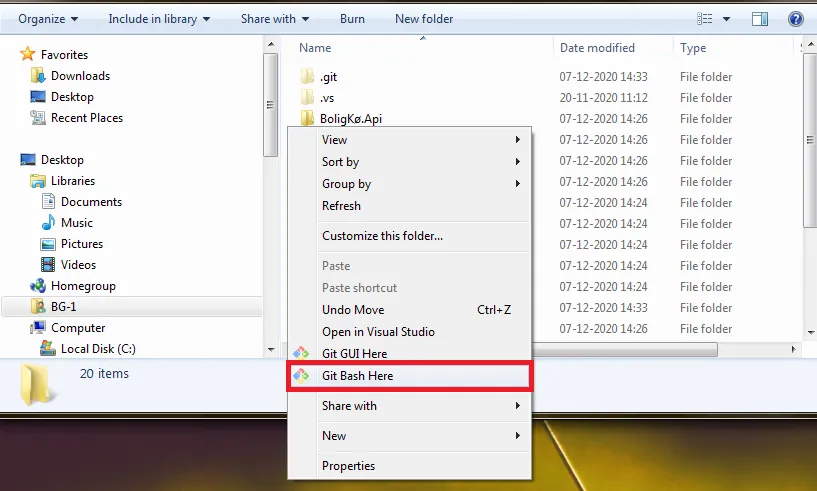The width and height of the screenshot is (817, 491).
Task: Click file list vertical scroll down arrow
Action: point(811,333)
